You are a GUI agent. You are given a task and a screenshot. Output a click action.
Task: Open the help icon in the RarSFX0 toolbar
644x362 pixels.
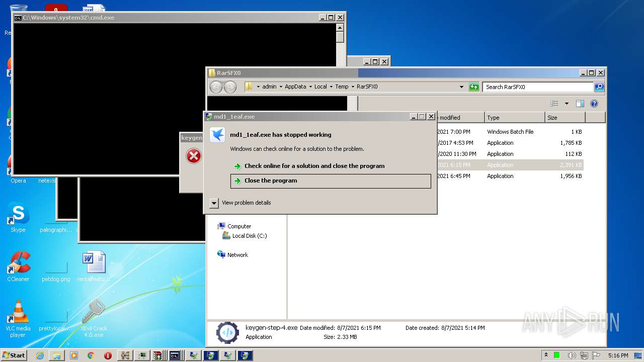click(x=594, y=104)
